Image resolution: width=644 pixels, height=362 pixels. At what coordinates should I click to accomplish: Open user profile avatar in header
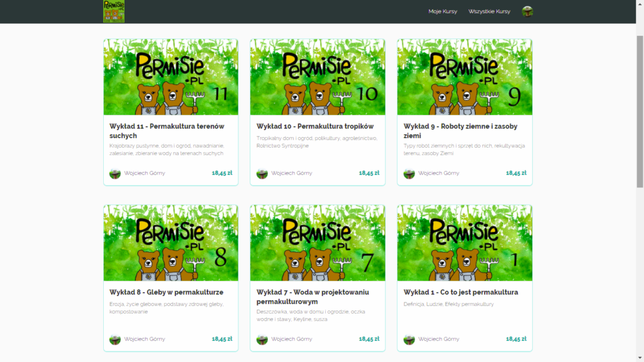click(528, 11)
